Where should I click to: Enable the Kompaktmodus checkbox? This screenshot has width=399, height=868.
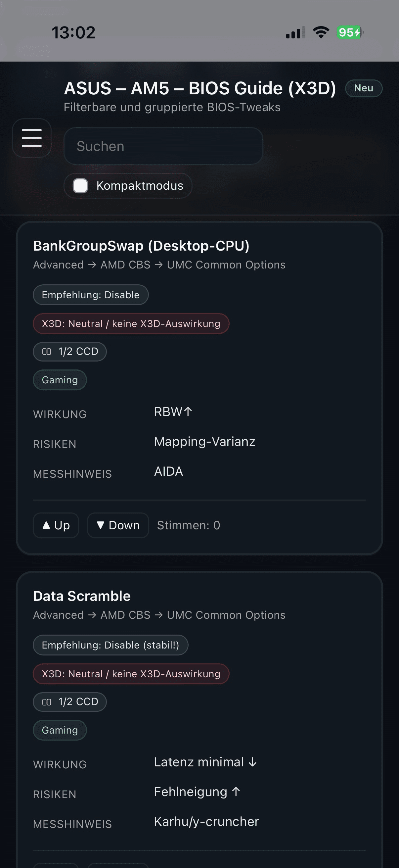(80, 186)
